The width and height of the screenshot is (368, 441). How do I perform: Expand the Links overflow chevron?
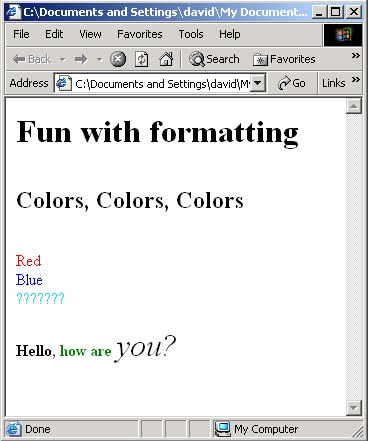pyautogui.click(x=356, y=79)
